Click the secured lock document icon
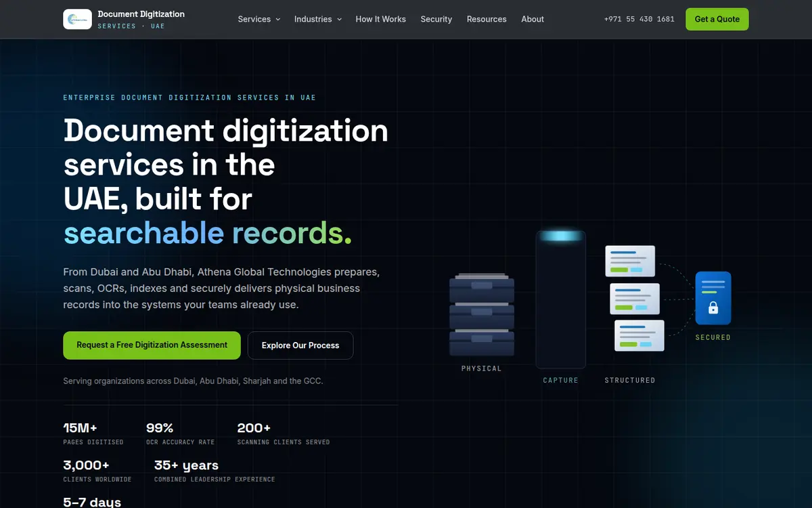812x508 pixels. click(713, 298)
